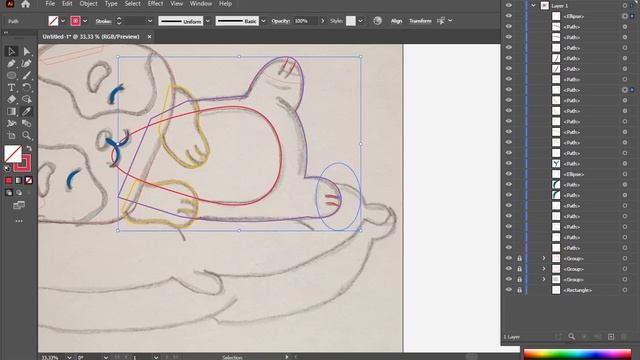Click target circle of top <Ellipse> row

(624, 16)
